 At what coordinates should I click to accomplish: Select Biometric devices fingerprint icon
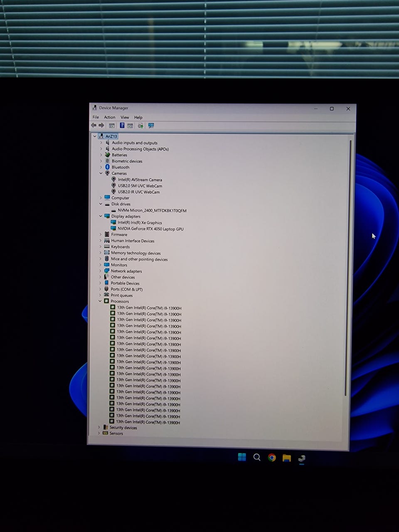pos(107,161)
